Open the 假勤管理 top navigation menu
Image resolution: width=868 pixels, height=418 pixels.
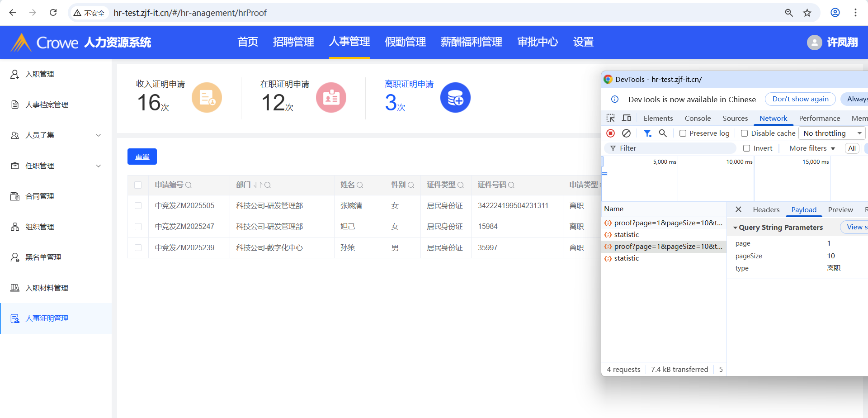pos(405,42)
